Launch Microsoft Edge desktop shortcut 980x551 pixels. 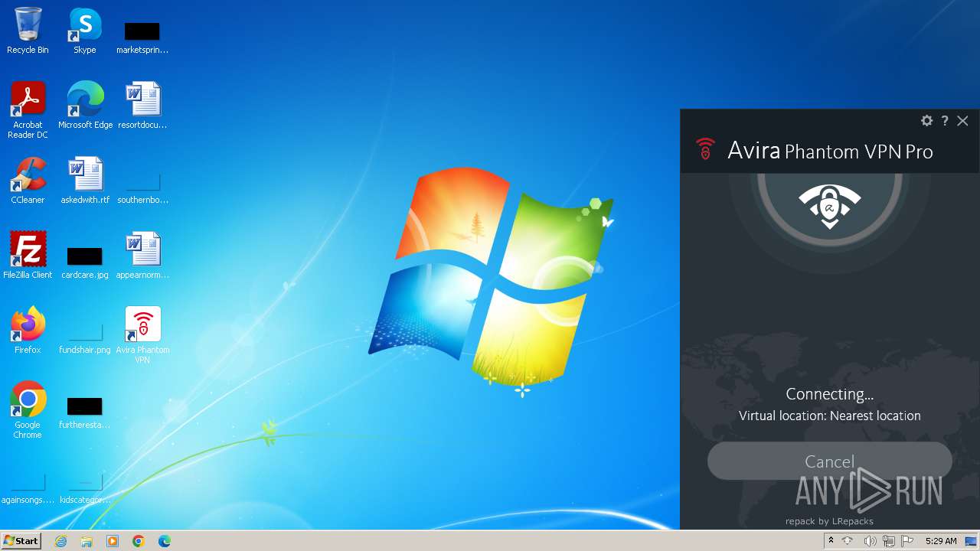coord(85,106)
